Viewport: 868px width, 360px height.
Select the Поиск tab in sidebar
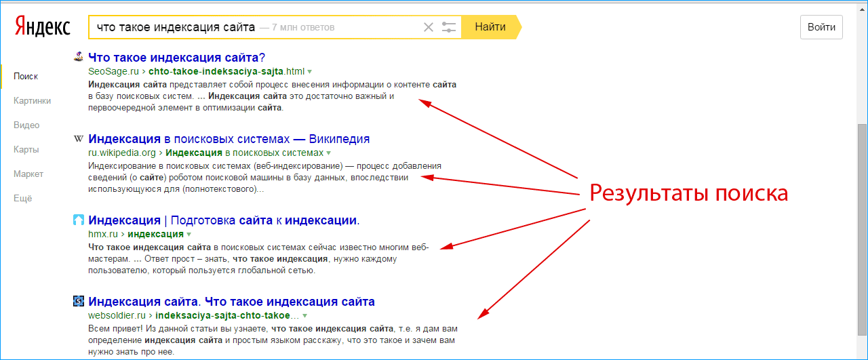[x=26, y=77]
